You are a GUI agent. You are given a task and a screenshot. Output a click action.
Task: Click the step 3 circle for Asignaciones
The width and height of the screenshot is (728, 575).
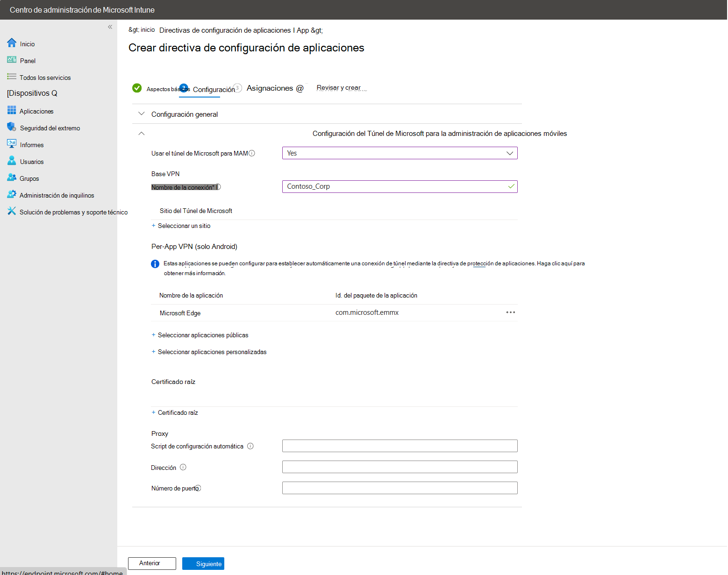pyautogui.click(x=237, y=88)
